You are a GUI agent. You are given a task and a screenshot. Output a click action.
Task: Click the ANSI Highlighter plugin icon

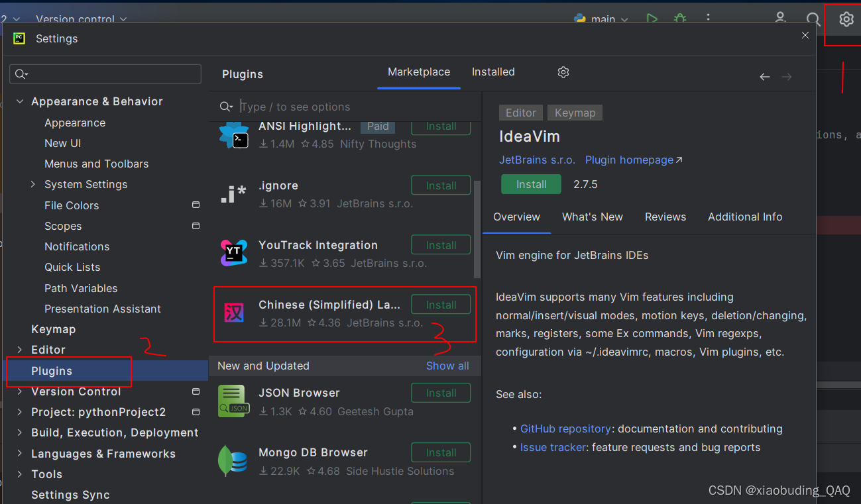[233, 134]
